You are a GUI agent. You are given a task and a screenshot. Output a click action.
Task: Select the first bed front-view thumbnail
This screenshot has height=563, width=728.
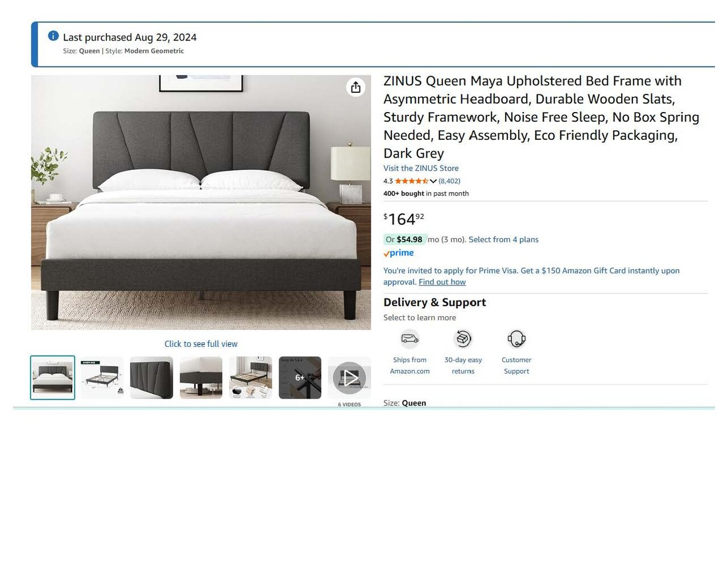point(52,378)
